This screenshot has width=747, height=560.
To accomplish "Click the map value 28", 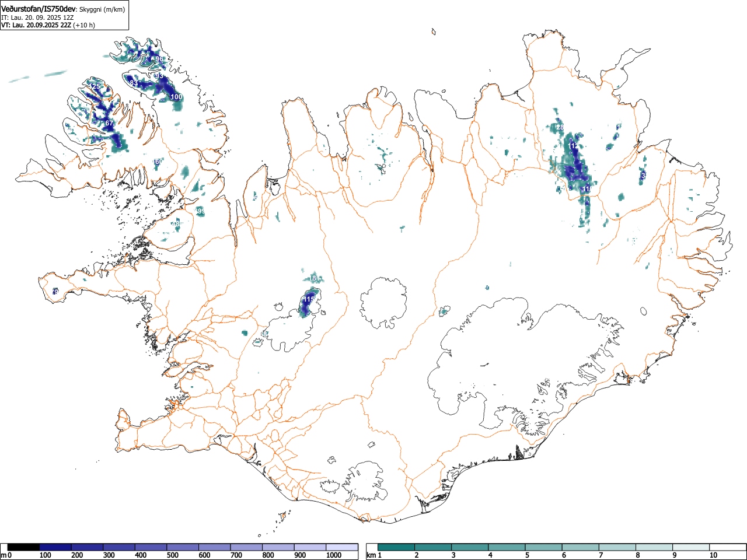I will pos(560,127).
